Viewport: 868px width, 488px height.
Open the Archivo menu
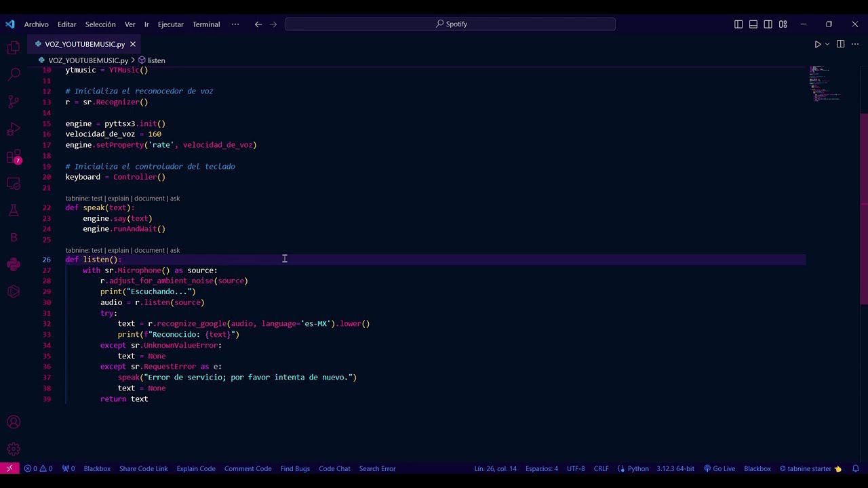[x=37, y=24]
